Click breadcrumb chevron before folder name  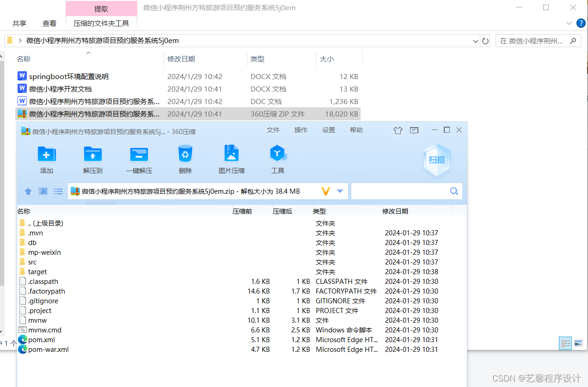20,41
